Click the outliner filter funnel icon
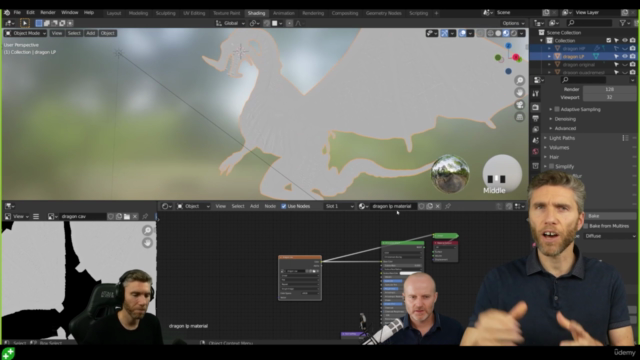Viewport: 640px width, 360px height. coord(623,23)
